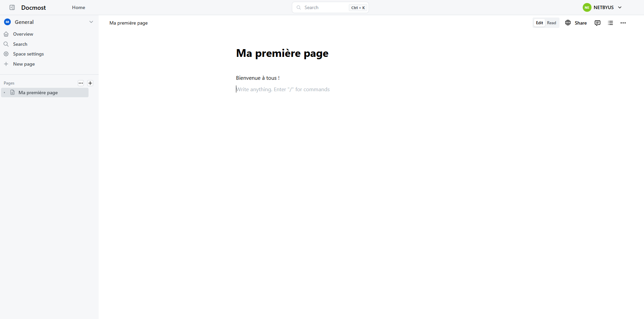The image size is (644, 319).
Task: Open the comments panel icon
Action: pyautogui.click(x=598, y=23)
